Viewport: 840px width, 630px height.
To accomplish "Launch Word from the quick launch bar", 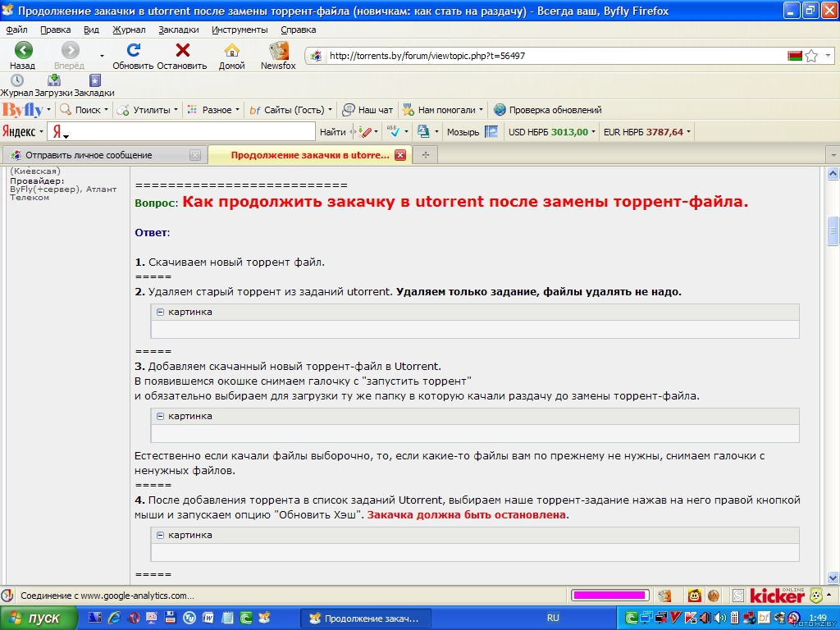I will click(x=208, y=618).
